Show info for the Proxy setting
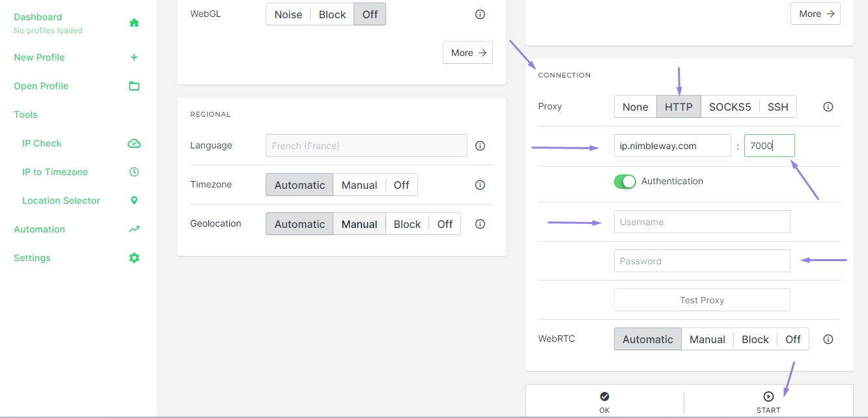The height and width of the screenshot is (418, 868). (828, 107)
